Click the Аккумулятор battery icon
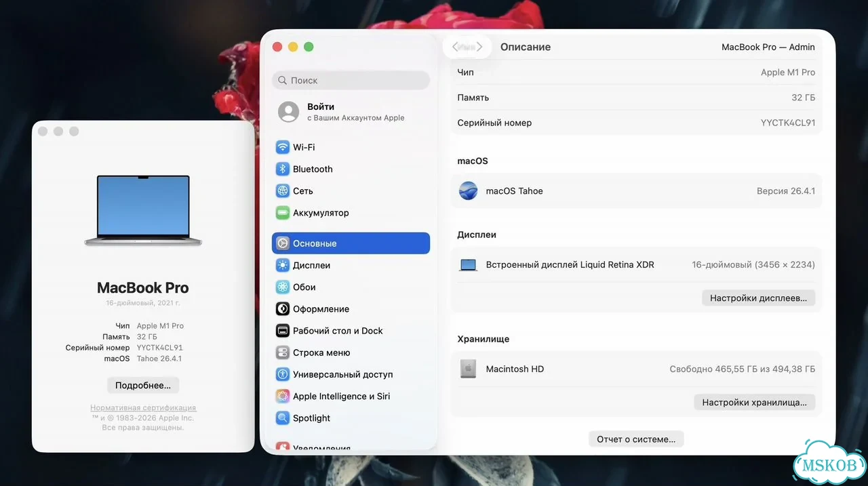This screenshot has height=486, width=868. pos(283,213)
